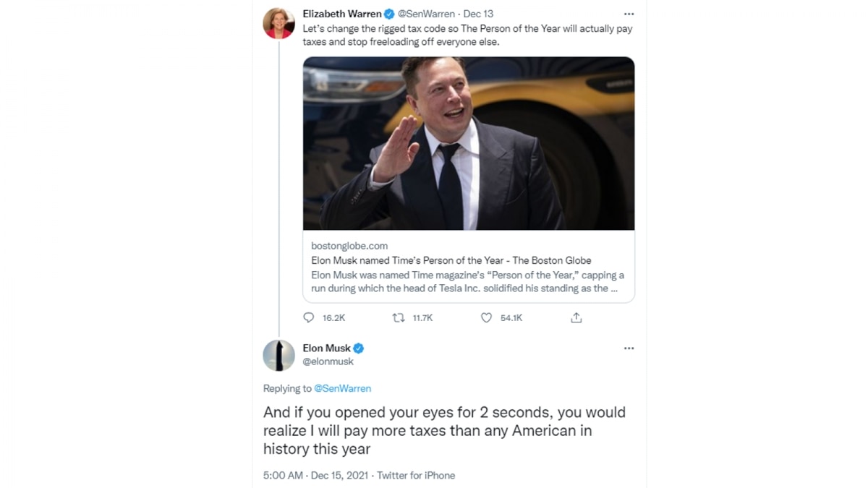
Task: Click the article preview photo of waving man
Action: coord(468,143)
